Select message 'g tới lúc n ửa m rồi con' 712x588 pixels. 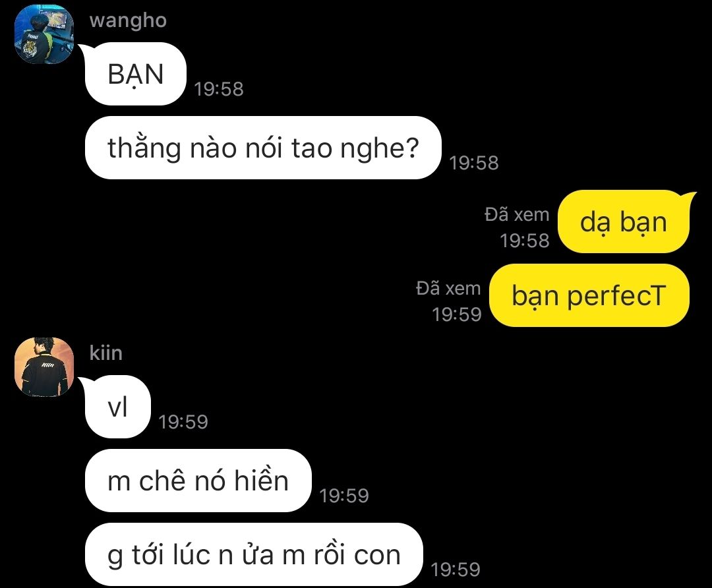(254, 554)
